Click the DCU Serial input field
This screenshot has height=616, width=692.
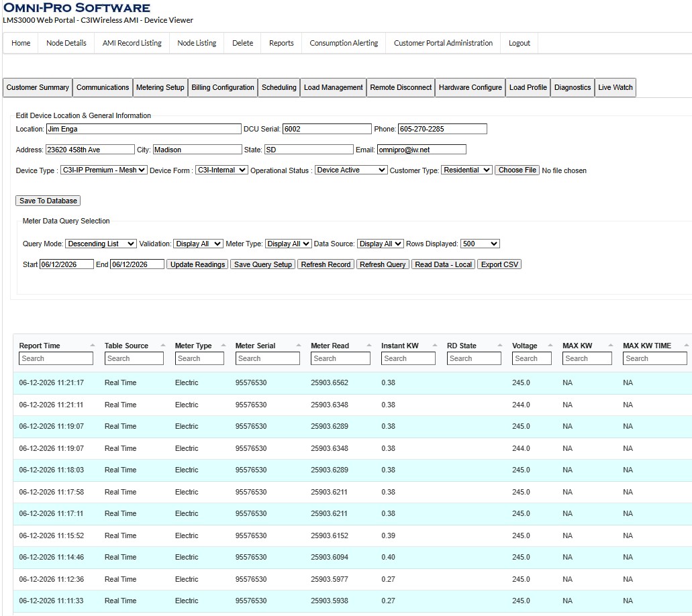point(327,129)
